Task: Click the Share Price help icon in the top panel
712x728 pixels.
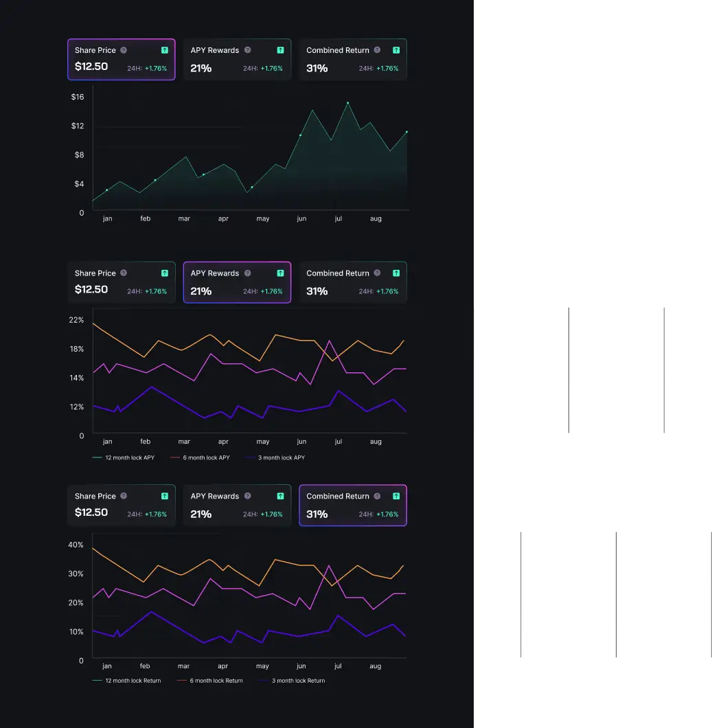Action: click(x=124, y=50)
